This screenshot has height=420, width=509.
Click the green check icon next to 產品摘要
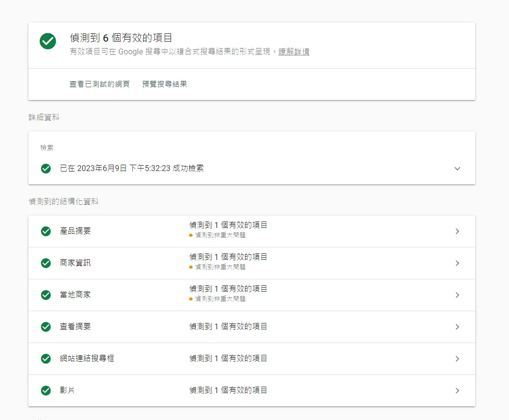46,231
